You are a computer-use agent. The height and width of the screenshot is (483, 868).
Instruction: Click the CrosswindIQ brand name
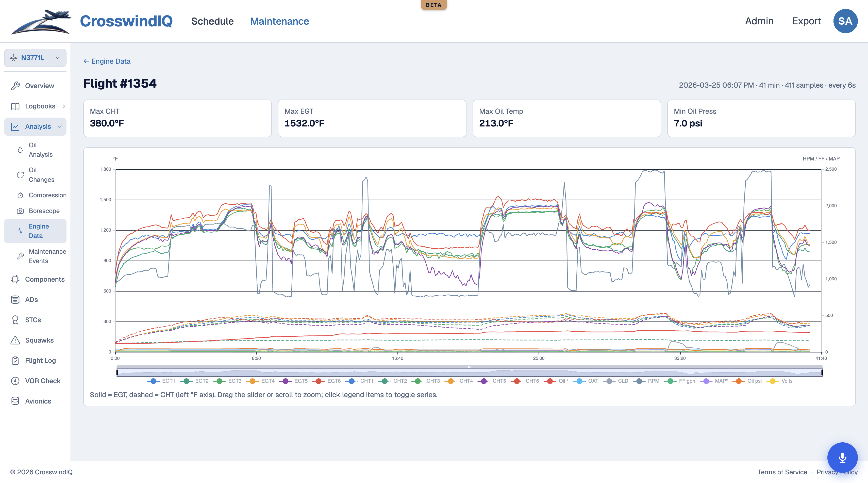pyautogui.click(x=126, y=21)
